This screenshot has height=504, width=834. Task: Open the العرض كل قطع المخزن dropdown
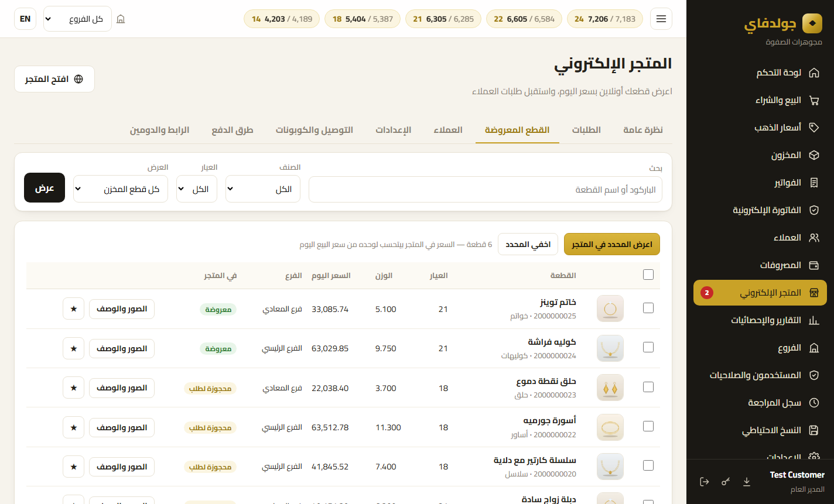pos(121,189)
